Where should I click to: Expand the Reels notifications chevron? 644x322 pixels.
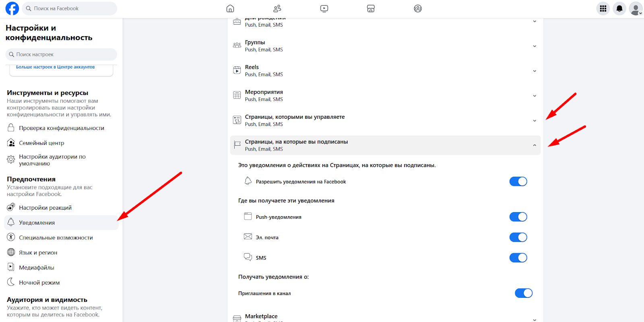click(535, 71)
